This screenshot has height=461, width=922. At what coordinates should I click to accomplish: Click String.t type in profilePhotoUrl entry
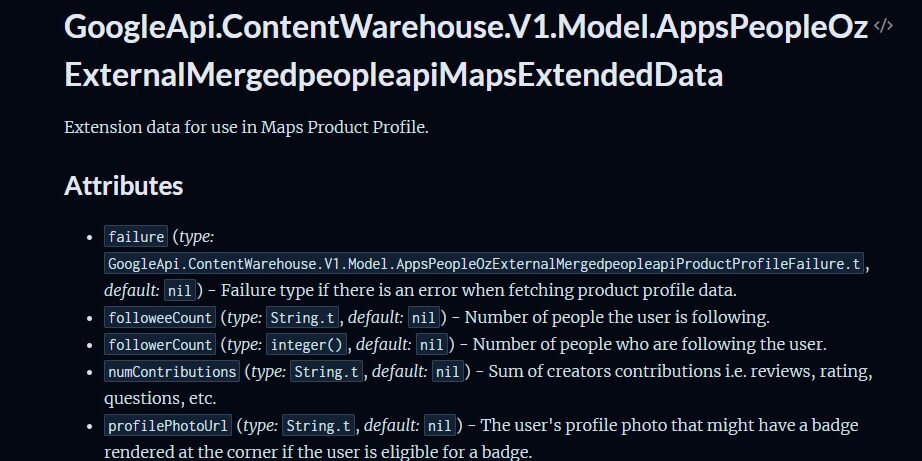(320, 426)
